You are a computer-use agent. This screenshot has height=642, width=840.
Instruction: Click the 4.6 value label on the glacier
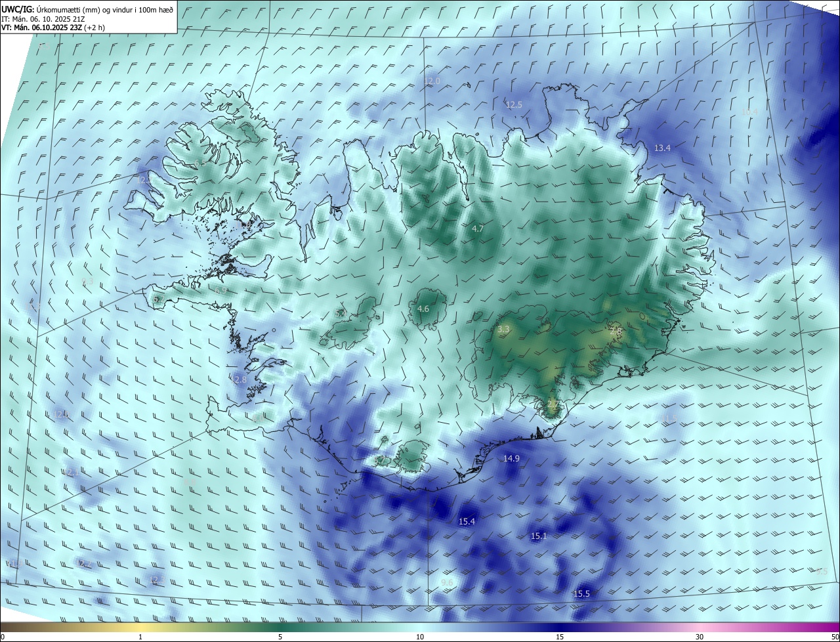click(x=423, y=309)
